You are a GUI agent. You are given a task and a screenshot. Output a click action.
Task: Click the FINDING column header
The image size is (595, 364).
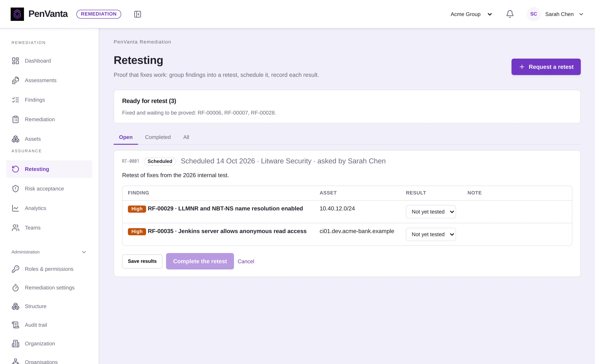[x=138, y=193]
